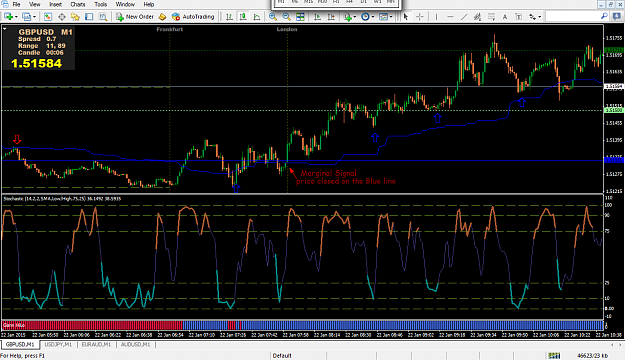Open the Navigator panel
The width and height of the screenshot is (625, 360).
75,17
